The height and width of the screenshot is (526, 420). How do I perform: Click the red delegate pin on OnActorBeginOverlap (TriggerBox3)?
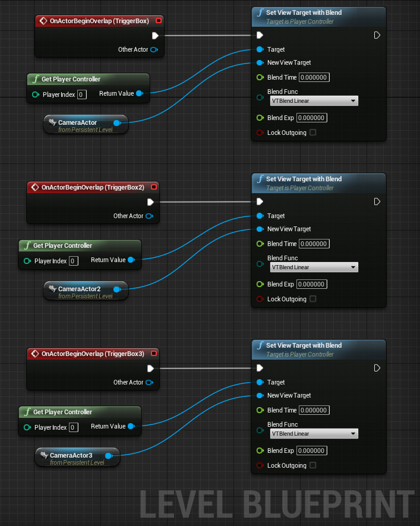click(154, 354)
